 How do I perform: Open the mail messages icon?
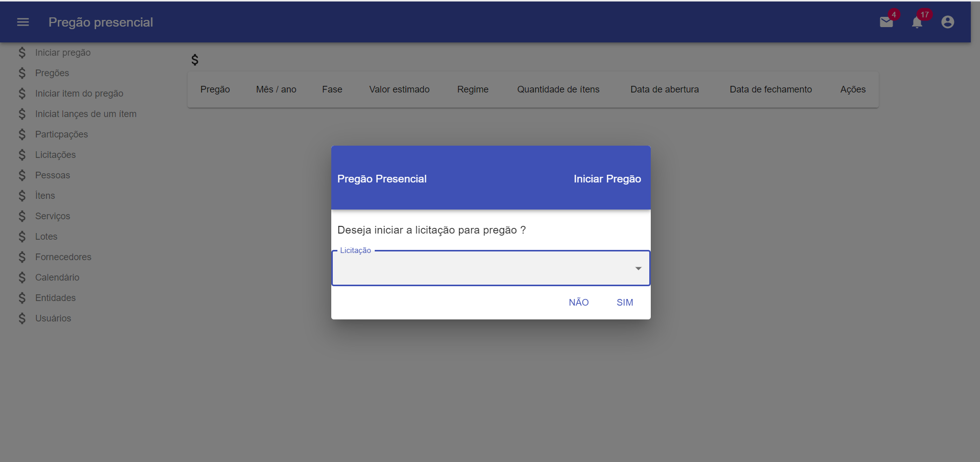886,22
